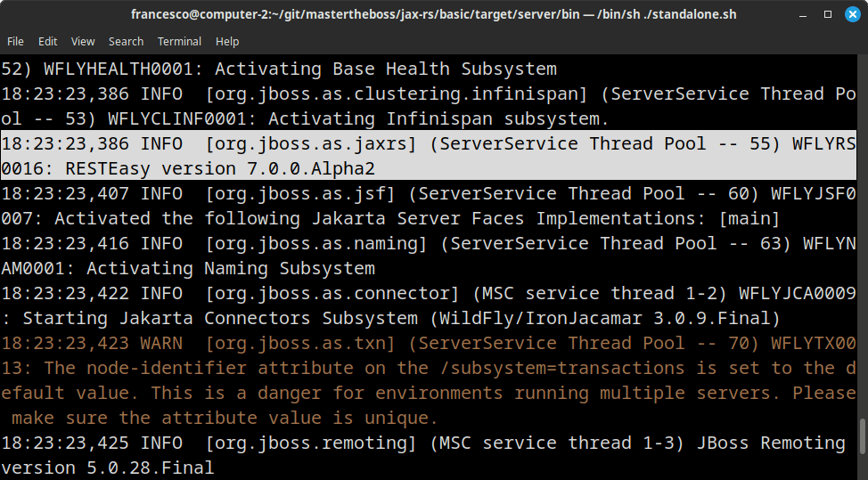Click the [org.jboss.as.connector] logger name
Screen dimensions: 868x480
[332, 292]
